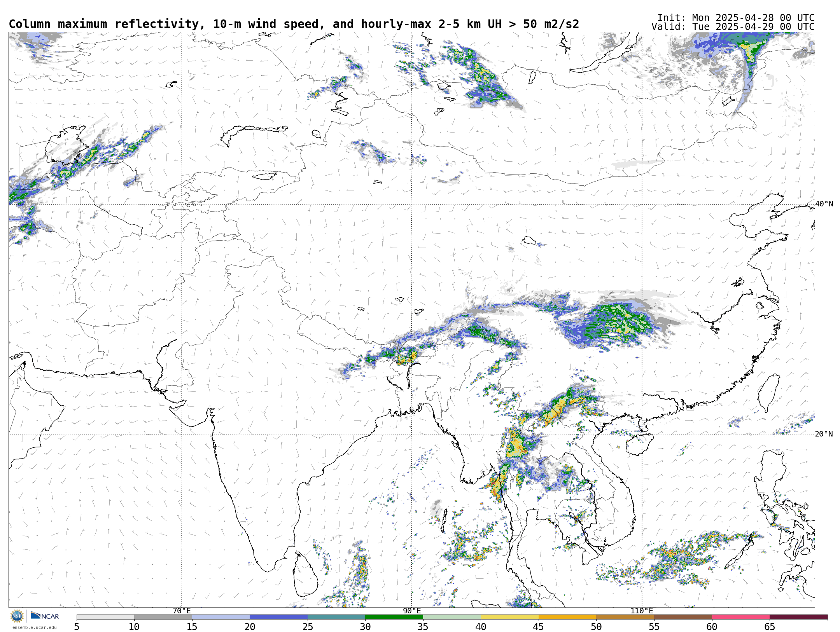Click the green 30 dBZ color swatch
Screen dimensions: 840x632
(x=394, y=617)
